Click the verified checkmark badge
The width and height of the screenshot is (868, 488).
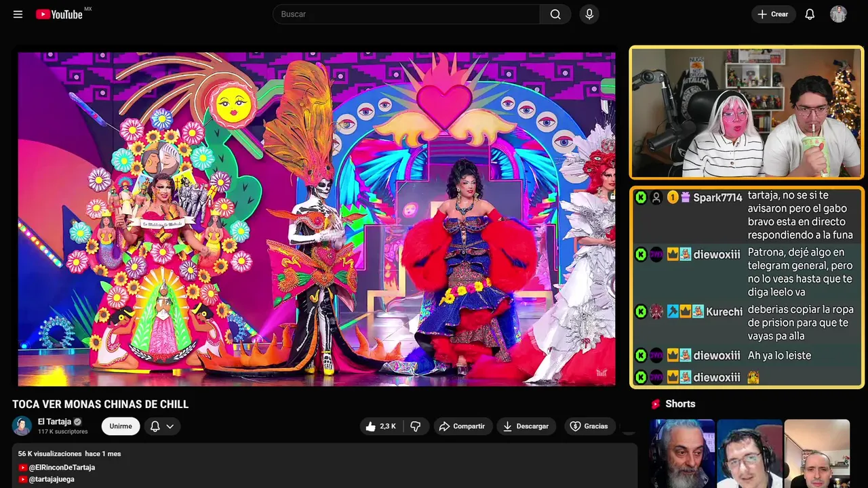pos(77,422)
